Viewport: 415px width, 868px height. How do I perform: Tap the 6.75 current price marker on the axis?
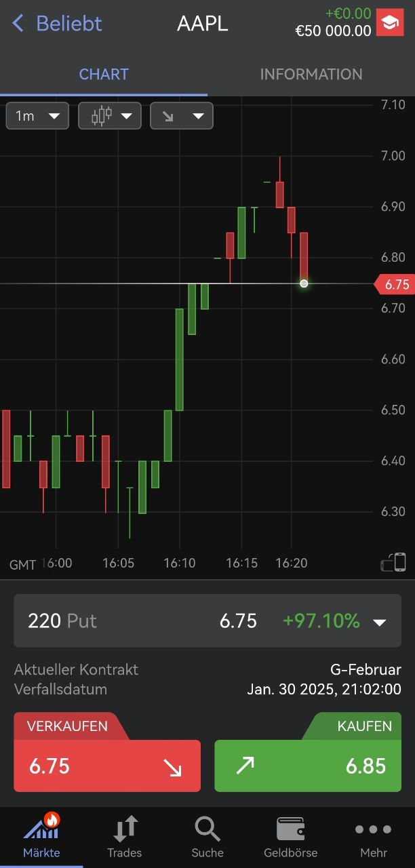coord(394,284)
